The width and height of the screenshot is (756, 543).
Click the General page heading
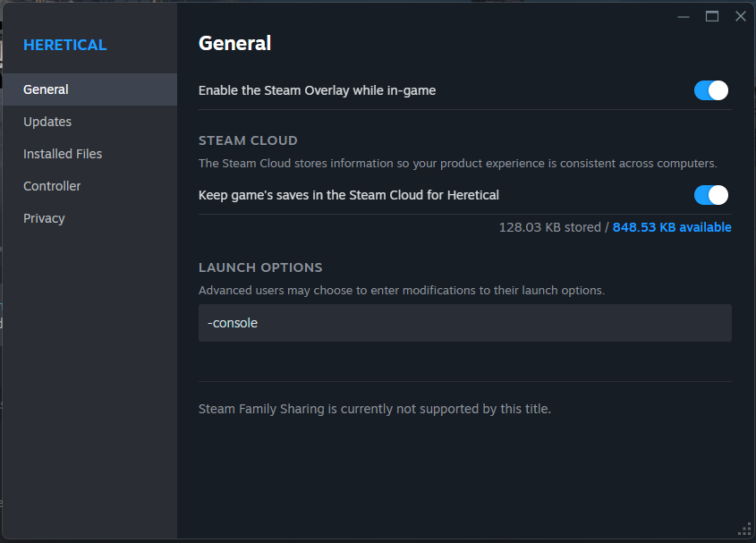234,43
